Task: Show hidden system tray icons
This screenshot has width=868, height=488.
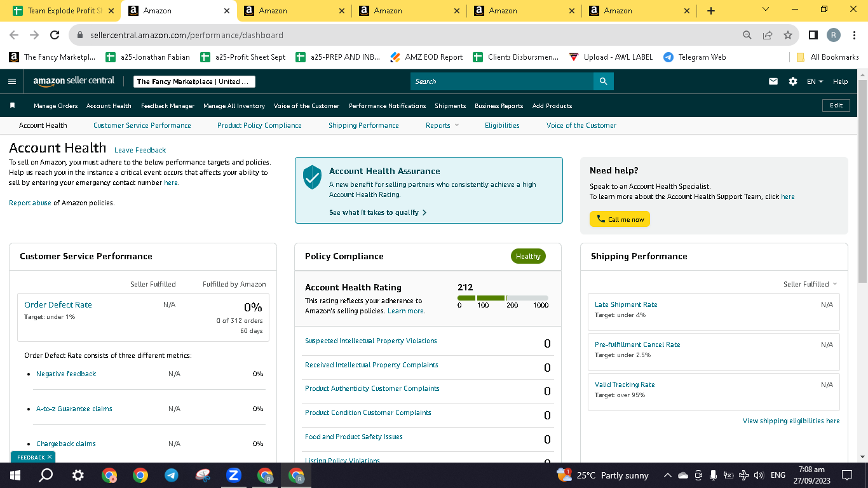Action: point(667,475)
